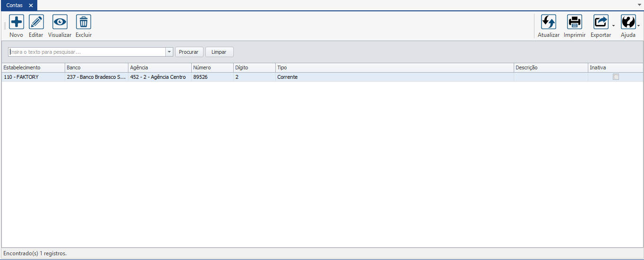Print using the Imprimir icon
Image resolution: width=644 pixels, height=260 pixels.
(x=575, y=22)
